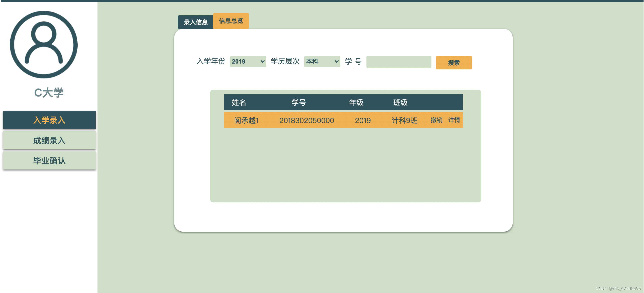Click the 班级 column header
644x293 pixels.
[x=400, y=102]
